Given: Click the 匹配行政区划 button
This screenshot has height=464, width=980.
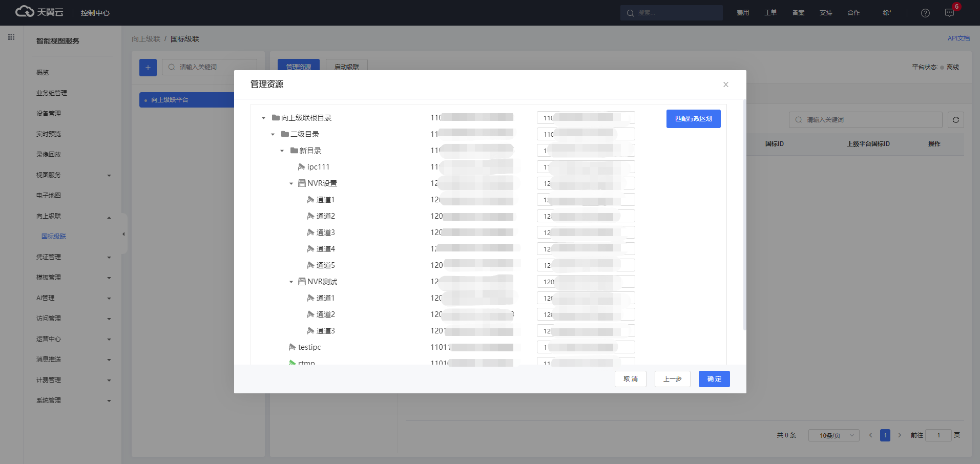Looking at the screenshot, I should click(x=693, y=119).
